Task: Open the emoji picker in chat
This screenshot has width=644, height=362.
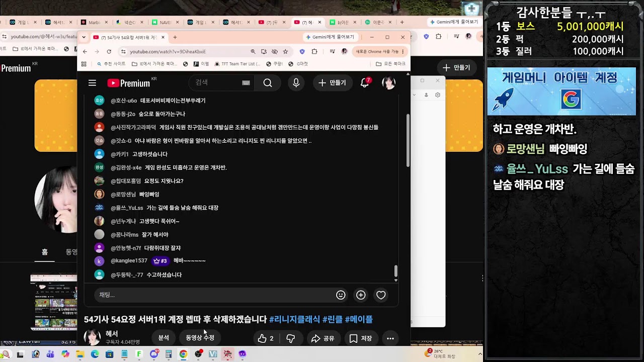Action: click(341, 295)
